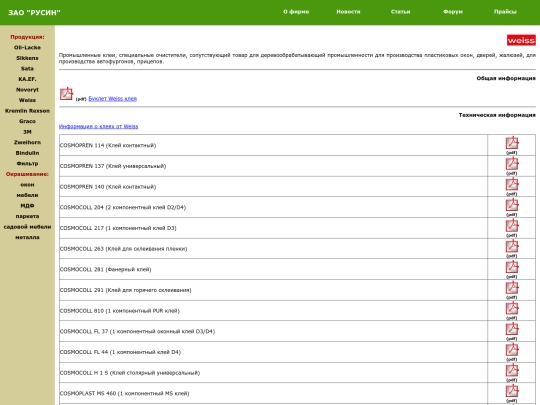The height and width of the screenshot is (405, 540).
Task: Choose Zweihorn in the product list
Action: pos(27,142)
